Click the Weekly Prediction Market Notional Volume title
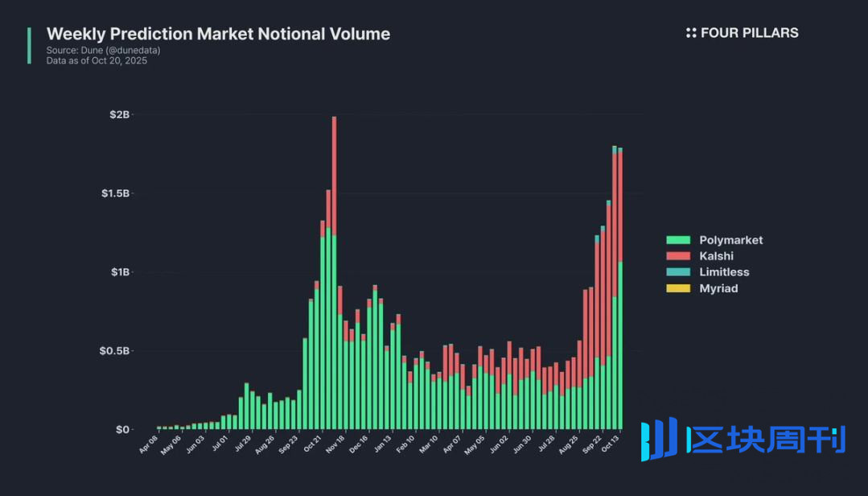 [218, 34]
